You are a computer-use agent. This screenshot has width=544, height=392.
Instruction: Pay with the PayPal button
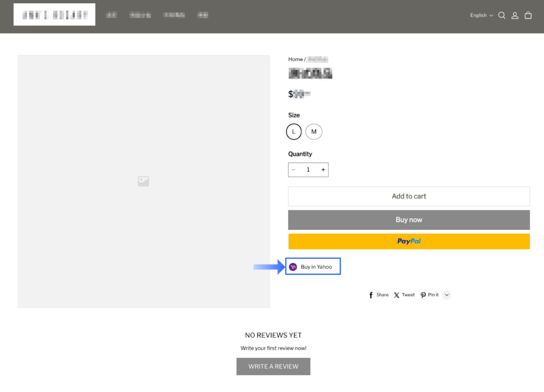coord(409,241)
